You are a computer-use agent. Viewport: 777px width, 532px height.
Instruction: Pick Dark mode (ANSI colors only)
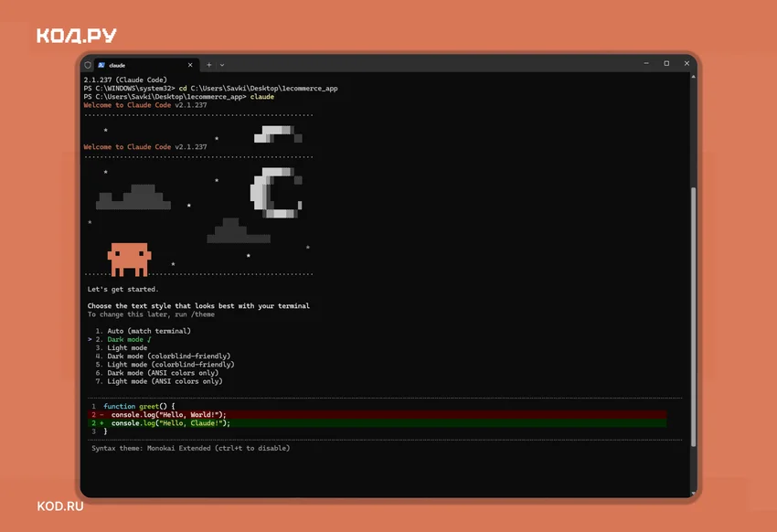[157, 373]
